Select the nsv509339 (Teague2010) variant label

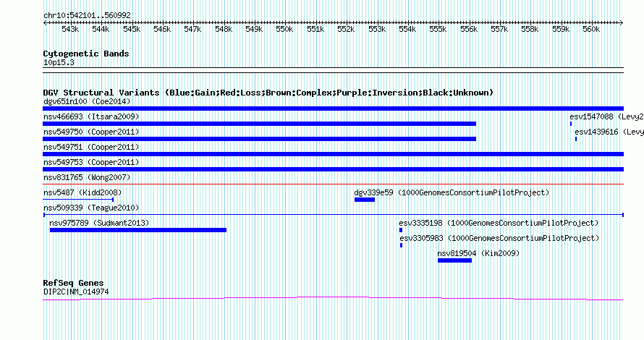91,208
